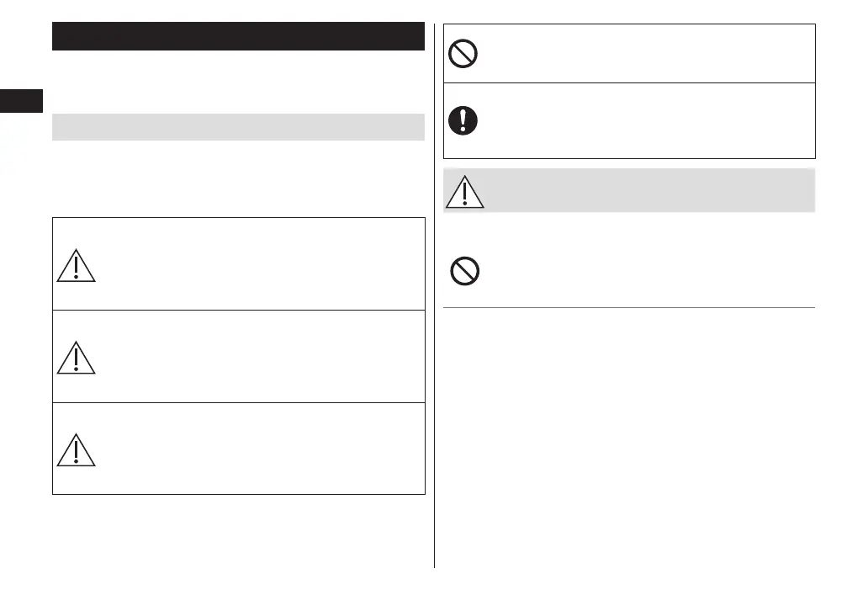This screenshot has height=611, width=868.
Task: Click the vertical divider between the two columns
Action: coord(434,337)
